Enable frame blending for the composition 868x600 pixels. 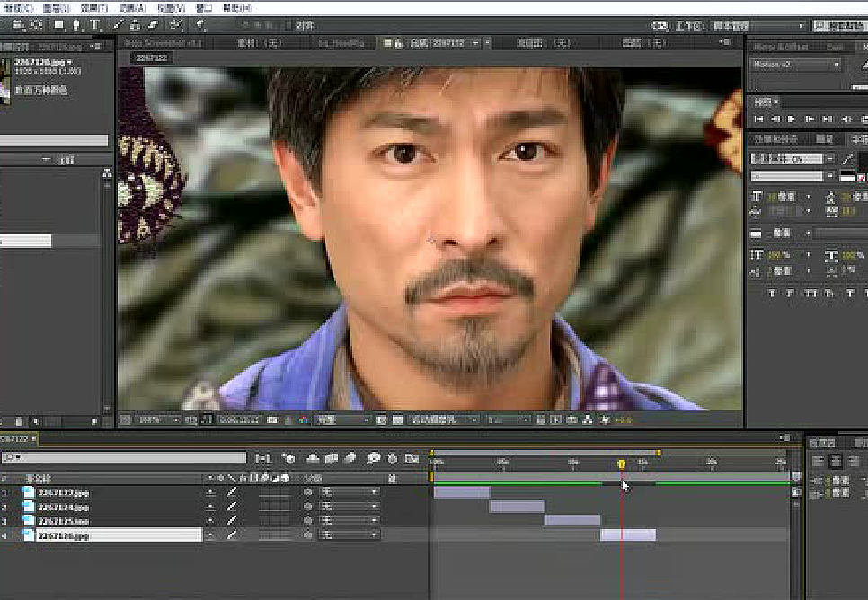[332, 458]
